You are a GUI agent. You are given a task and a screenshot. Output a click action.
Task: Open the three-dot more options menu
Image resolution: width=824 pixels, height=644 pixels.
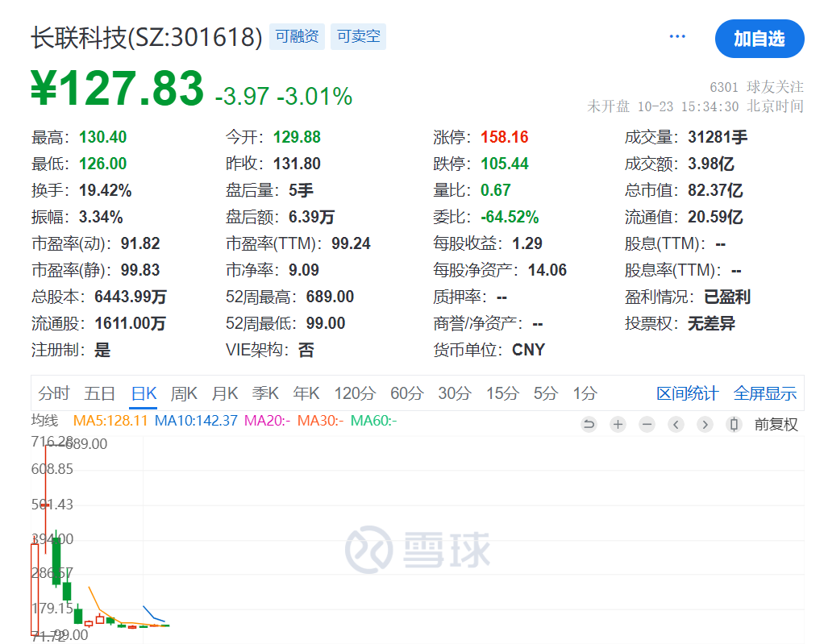click(x=677, y=36)
